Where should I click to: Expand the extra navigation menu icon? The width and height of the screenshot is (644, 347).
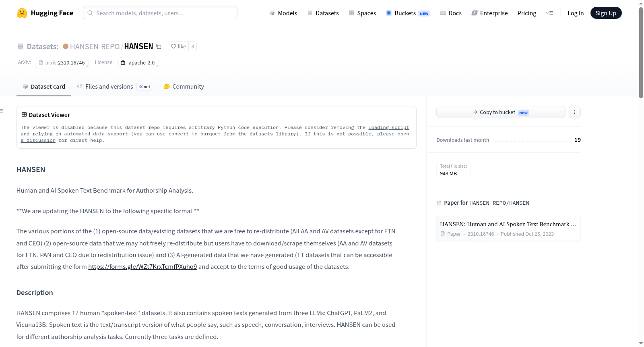(x=549, y=13)
